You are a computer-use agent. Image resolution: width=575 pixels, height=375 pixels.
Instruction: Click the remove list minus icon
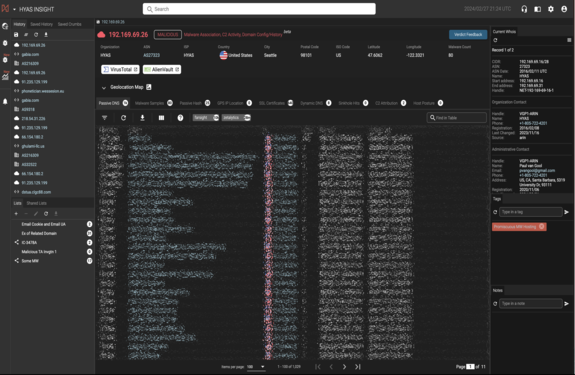click(26, 213)
